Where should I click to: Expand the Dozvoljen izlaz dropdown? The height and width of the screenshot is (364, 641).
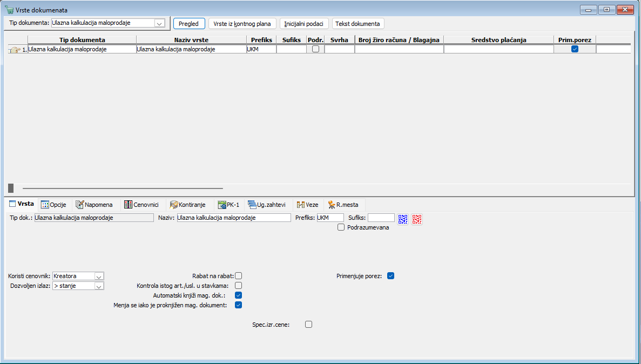pyautogui.click(x=99, y=286)
